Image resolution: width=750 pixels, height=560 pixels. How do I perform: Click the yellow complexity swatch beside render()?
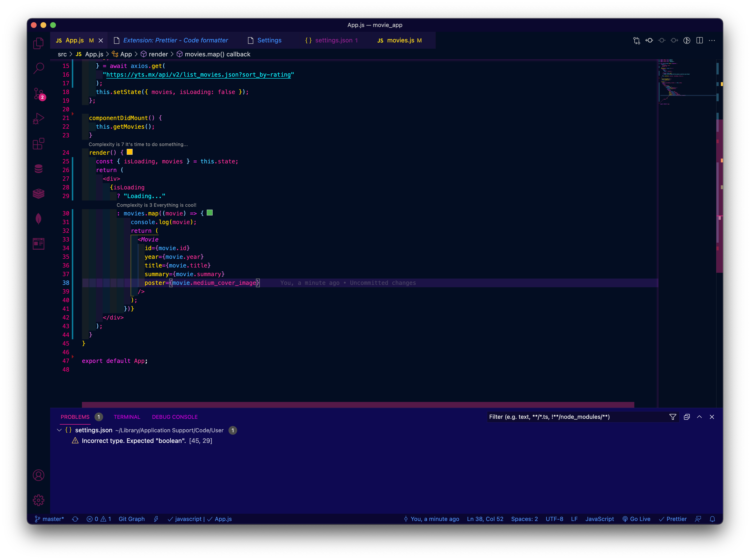(x=129, y=152)
